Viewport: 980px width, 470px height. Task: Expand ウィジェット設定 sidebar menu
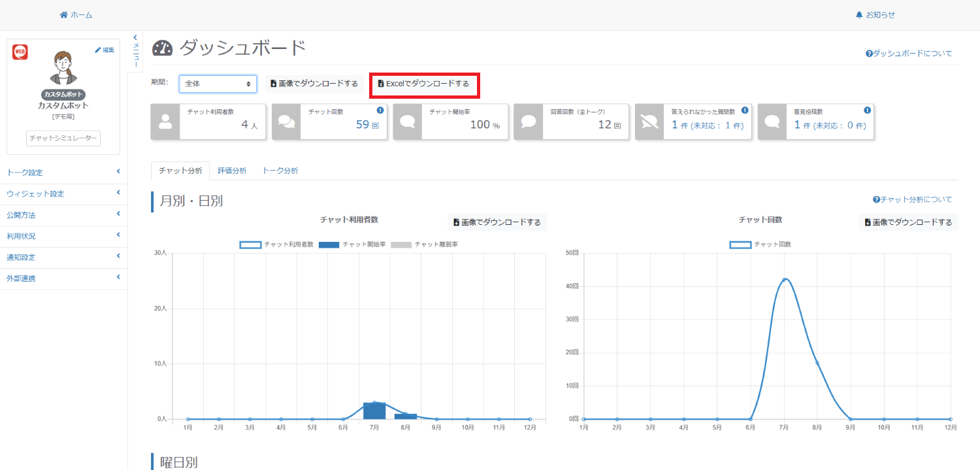pos(63,194)
